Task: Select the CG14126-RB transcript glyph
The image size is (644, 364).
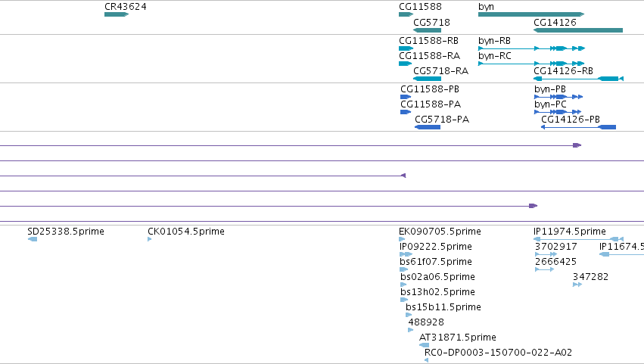Action: click(578, 79)
